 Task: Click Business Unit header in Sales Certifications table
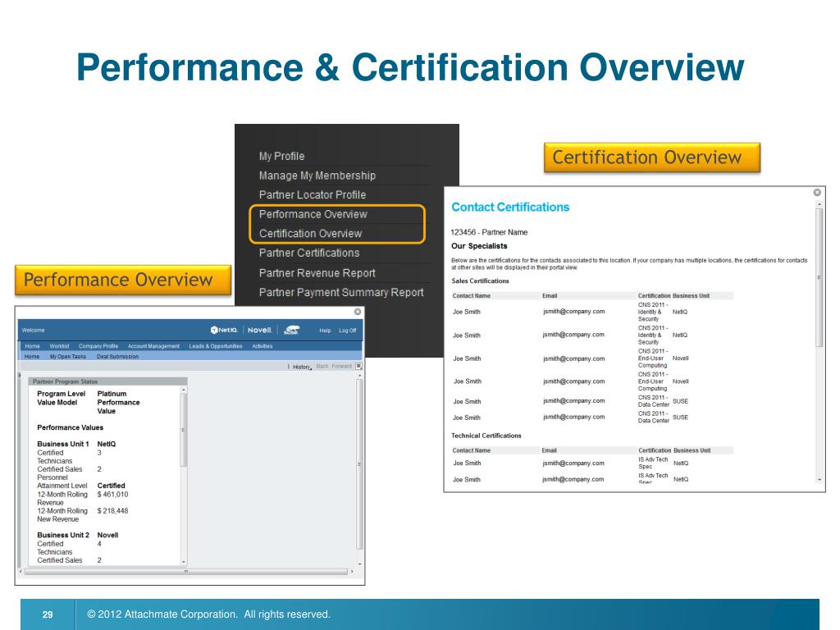point(691,295)
